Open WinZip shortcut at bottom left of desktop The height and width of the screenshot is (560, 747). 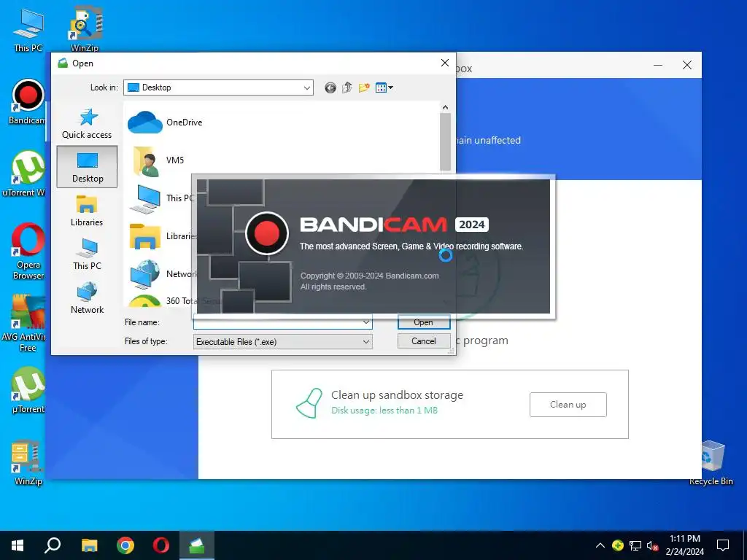click(28, 463)
